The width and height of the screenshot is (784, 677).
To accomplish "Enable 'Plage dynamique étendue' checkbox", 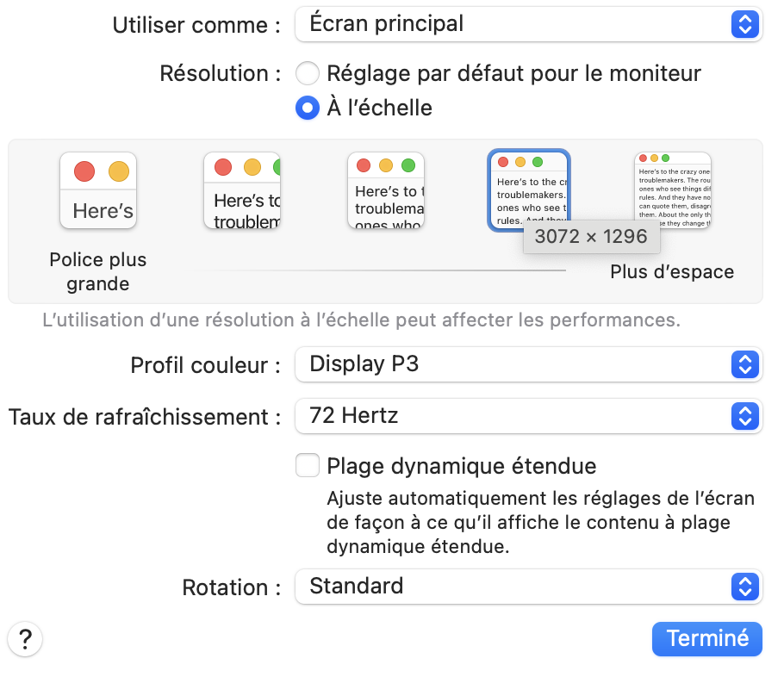I will (308, 466).
